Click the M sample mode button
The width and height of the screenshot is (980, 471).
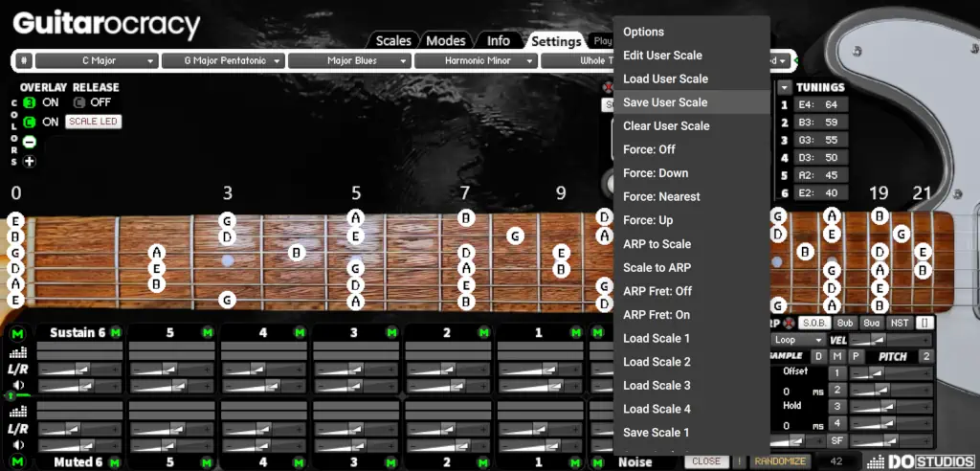click(837, 356)
